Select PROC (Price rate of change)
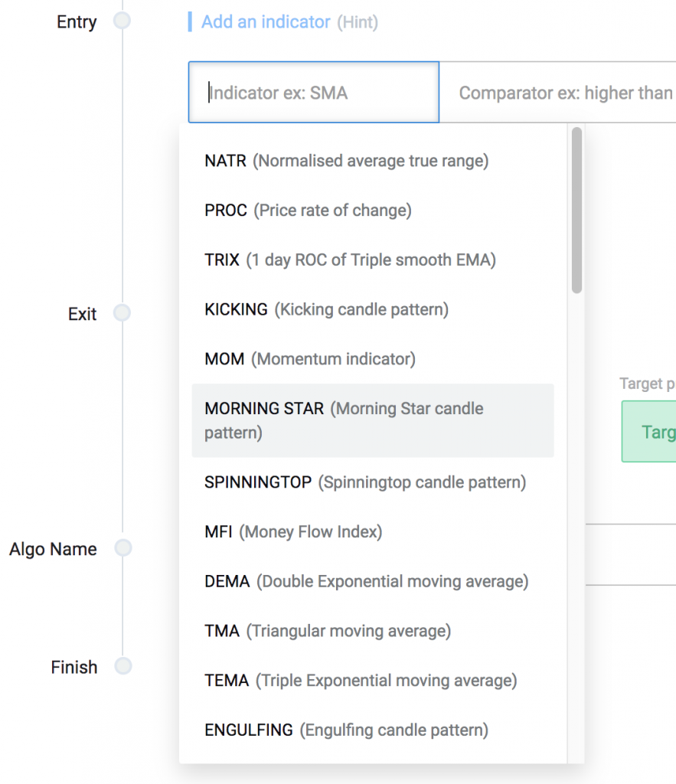Screen dimensions: 676x784 306,210
